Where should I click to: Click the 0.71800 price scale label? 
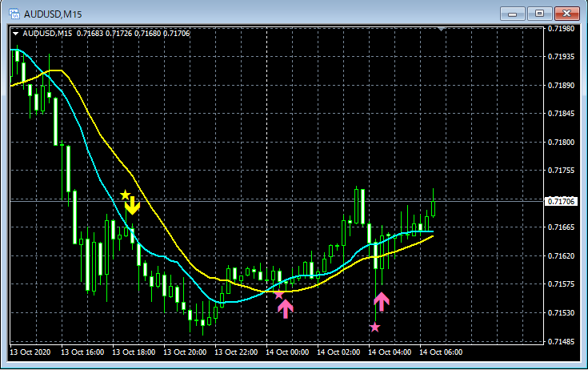561,143
